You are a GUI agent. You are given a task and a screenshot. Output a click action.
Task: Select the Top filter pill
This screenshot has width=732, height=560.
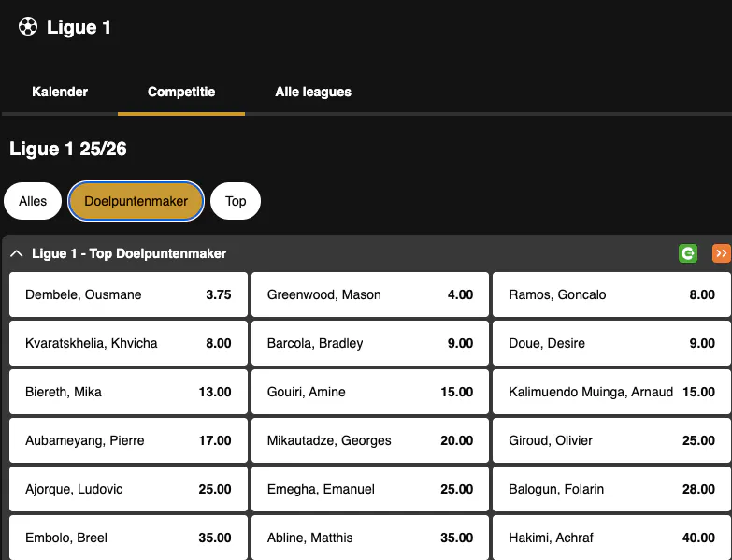[x=236, y=201]
